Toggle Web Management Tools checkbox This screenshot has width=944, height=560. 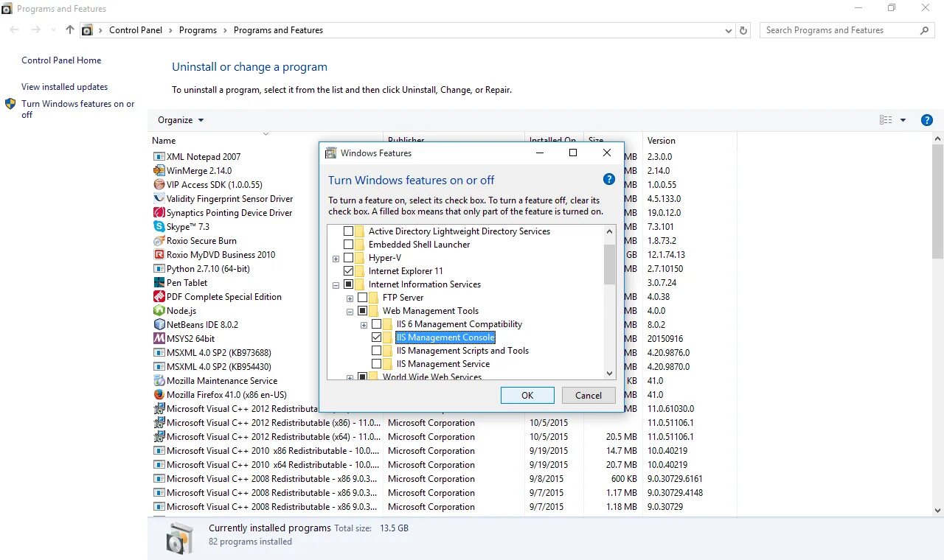click(363, 311)
